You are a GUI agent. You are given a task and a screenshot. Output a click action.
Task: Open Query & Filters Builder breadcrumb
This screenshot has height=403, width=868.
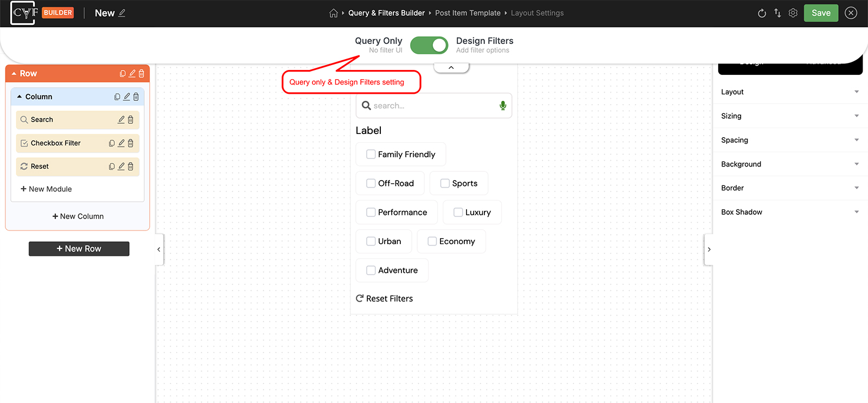[x=386, y=13]
